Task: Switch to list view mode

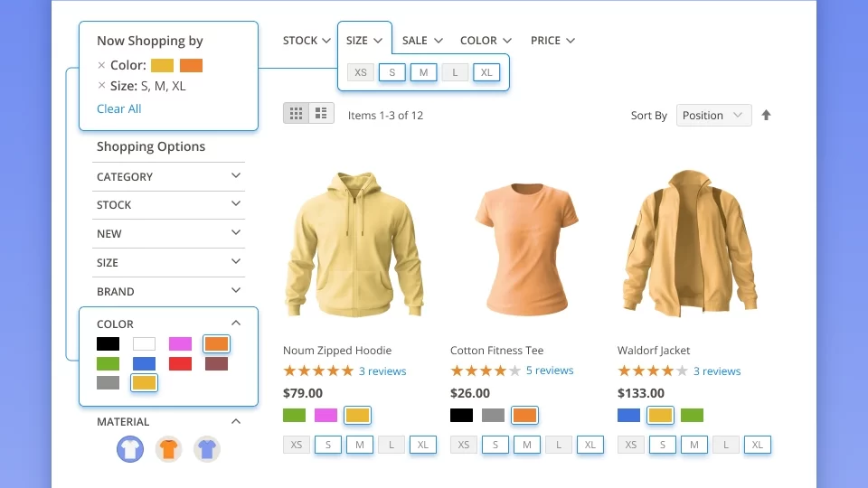Action: pyautogui.click(x=321, y=114)
